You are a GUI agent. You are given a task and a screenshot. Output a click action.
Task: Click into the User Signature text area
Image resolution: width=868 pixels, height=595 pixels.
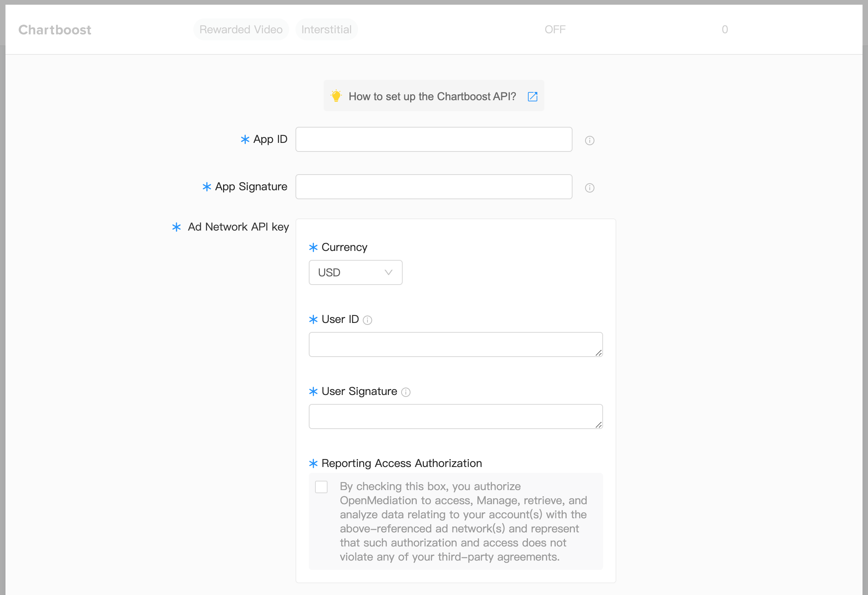(456, 416)
